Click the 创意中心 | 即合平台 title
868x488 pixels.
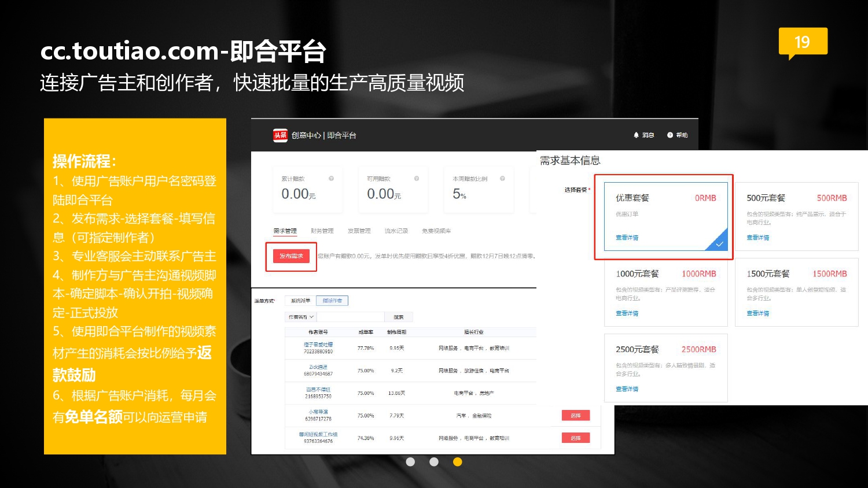(324, 135)
